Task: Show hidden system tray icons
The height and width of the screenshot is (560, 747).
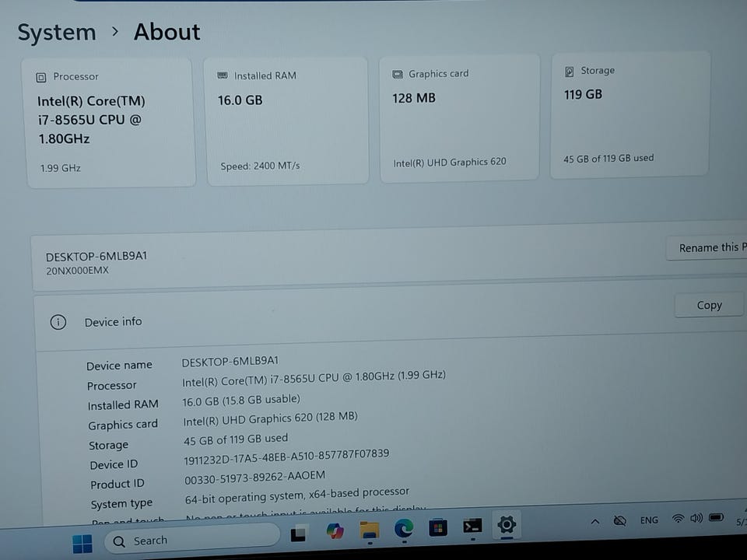Action: pyautogui.click(x=595, y=521)
